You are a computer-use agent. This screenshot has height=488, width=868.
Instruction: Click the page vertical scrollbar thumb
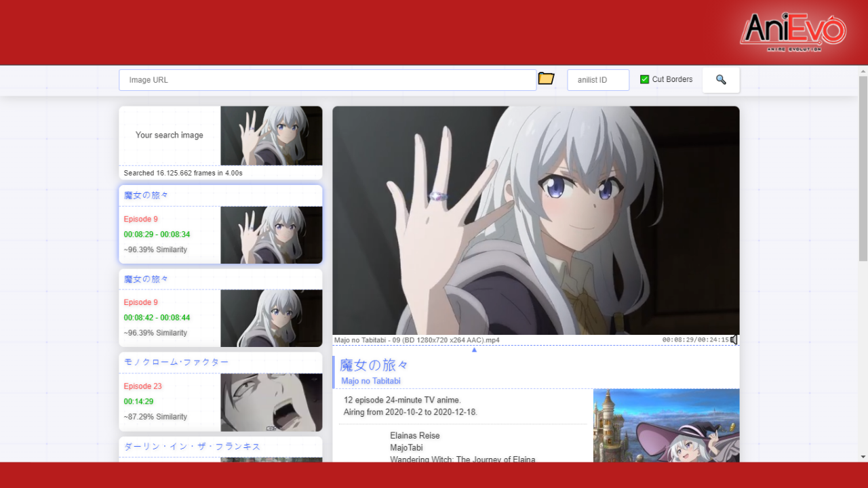[863, 168]
